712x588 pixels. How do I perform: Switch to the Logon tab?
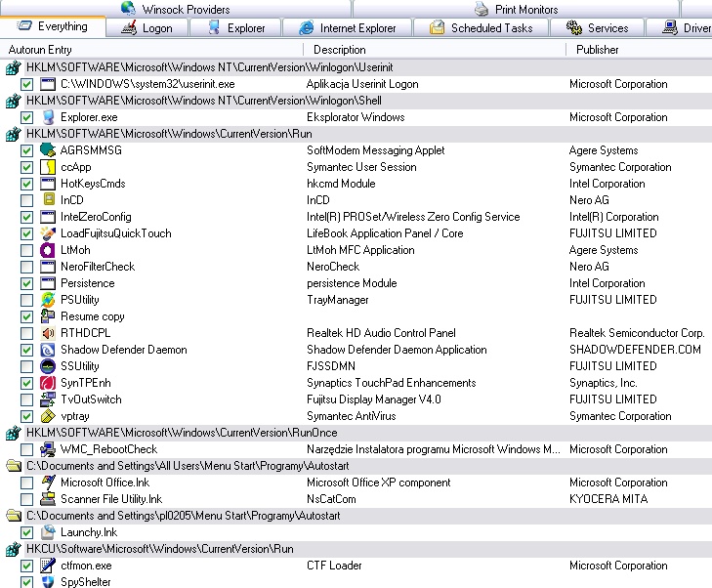point(147,28)
